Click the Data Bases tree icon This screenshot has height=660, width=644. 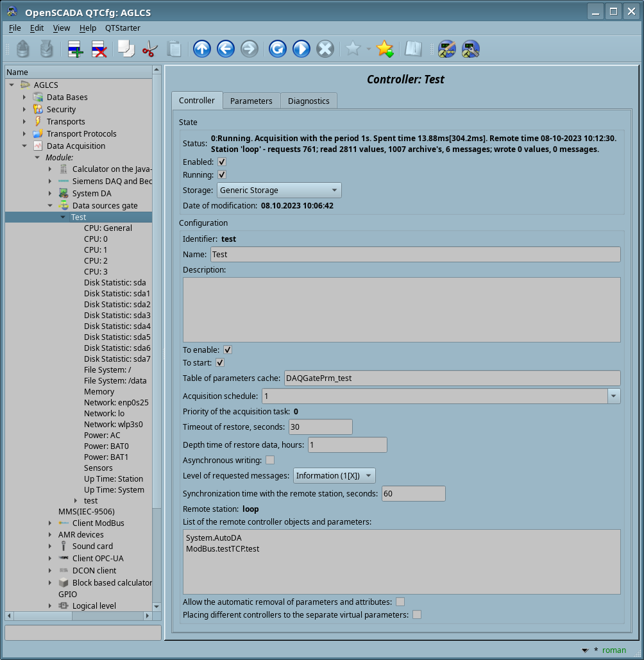(38, 97)
